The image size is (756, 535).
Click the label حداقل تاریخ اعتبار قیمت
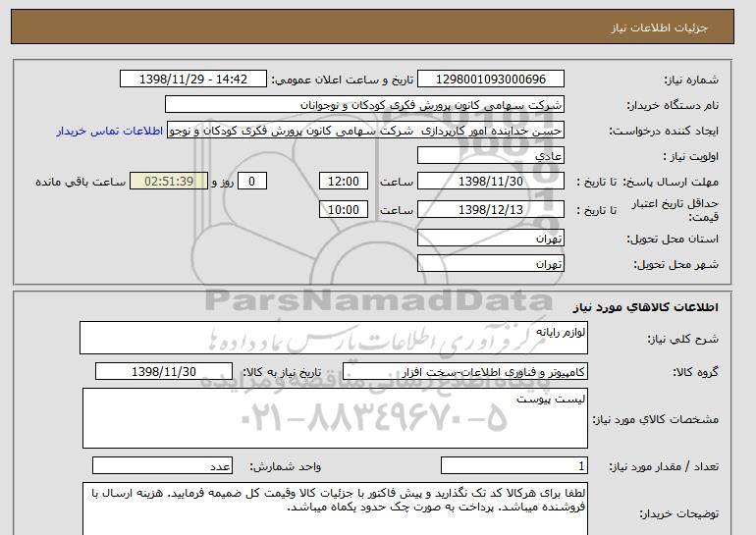(675, 210)
